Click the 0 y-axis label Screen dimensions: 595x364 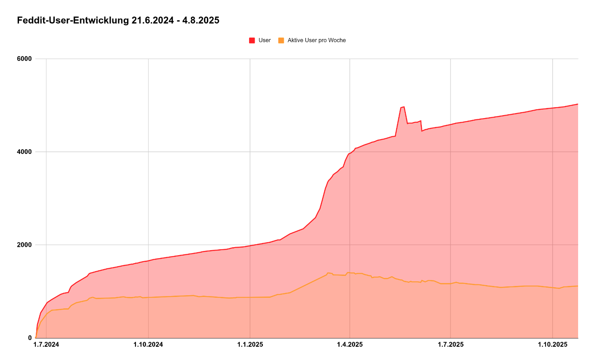30,338
